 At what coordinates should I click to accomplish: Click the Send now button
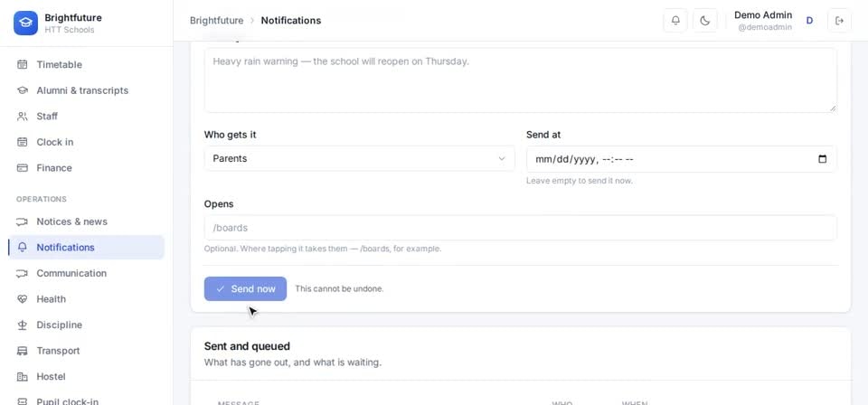coord(245,288)
